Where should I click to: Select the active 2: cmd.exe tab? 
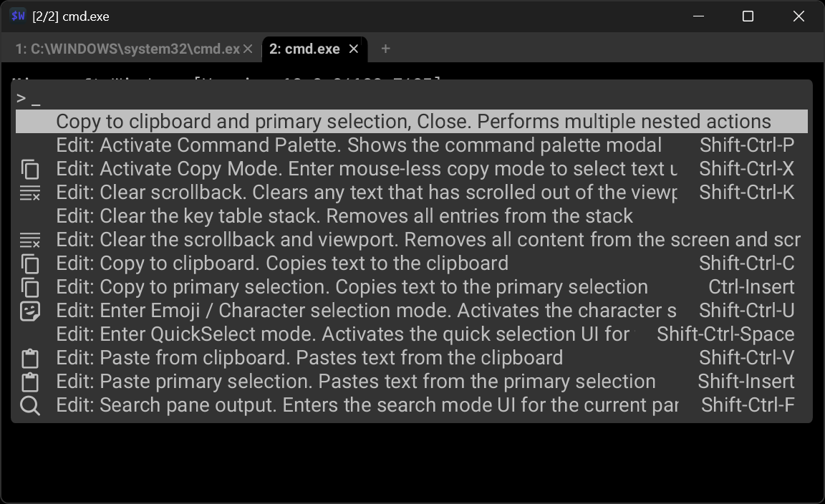click(x=304, y=49)
